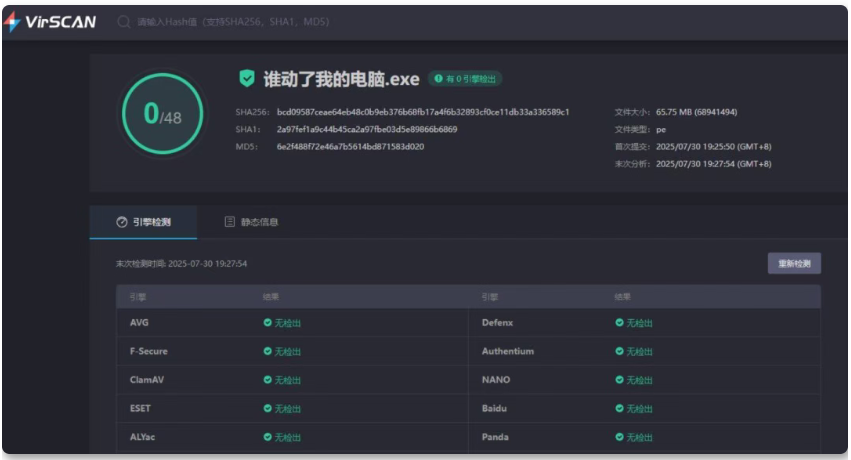Click the green check icon in the Authentium row
The height and width of the screenshot is (460, 851).
[619, 352]
